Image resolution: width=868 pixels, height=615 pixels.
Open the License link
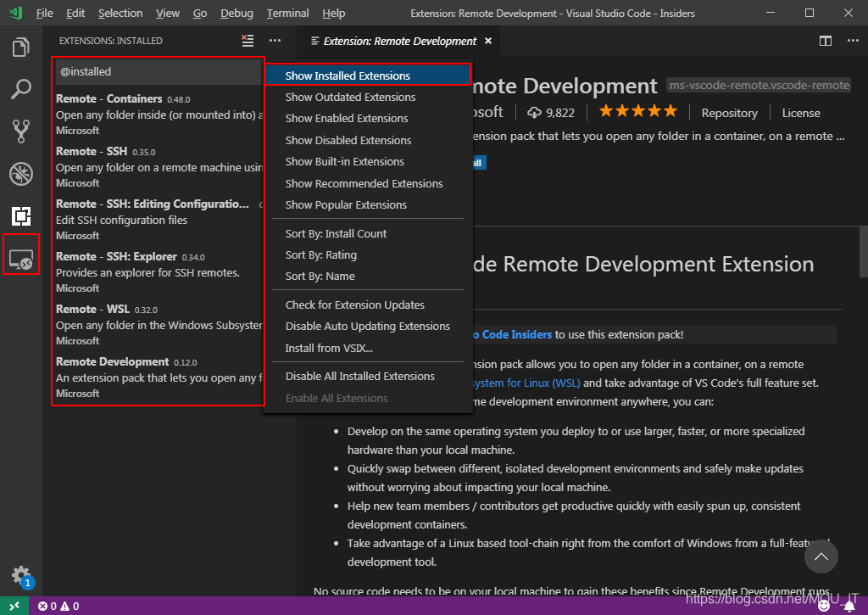pyautogui.click(x=801, y=113)
